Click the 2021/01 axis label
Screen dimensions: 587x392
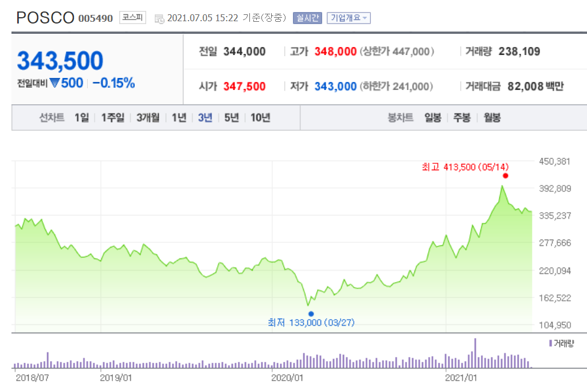coord(461,378)
